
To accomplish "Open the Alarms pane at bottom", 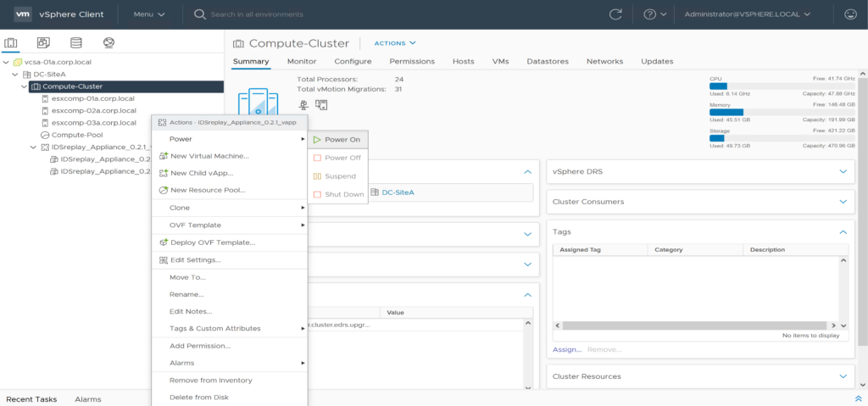I will point(88,399).
